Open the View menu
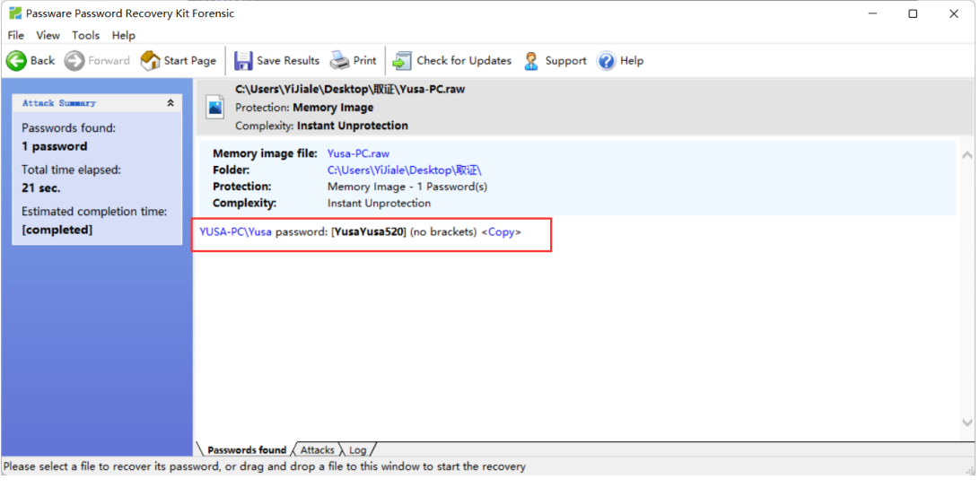 tap(48, 36)
